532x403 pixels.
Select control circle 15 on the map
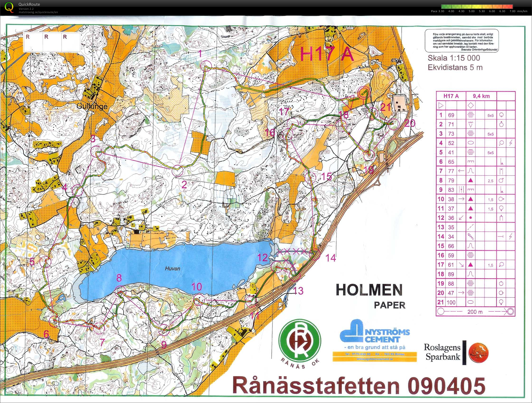(310, 177)
